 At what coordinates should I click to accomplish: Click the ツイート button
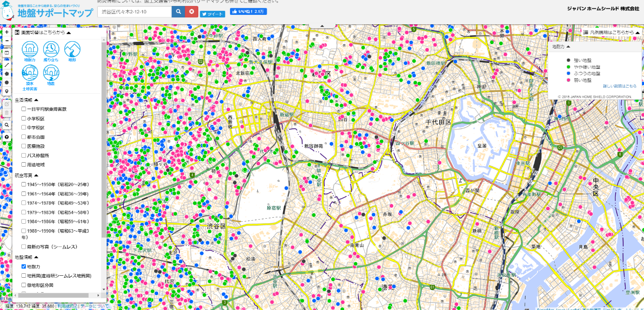pos(213,14)
